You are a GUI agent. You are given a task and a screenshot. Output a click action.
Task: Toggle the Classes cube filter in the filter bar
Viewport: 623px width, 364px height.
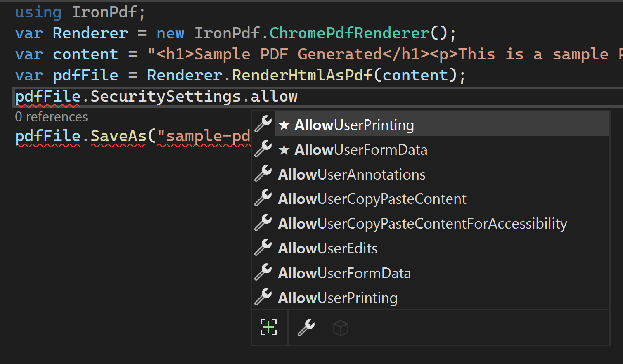pyautogui.click(x=341, y=327)
